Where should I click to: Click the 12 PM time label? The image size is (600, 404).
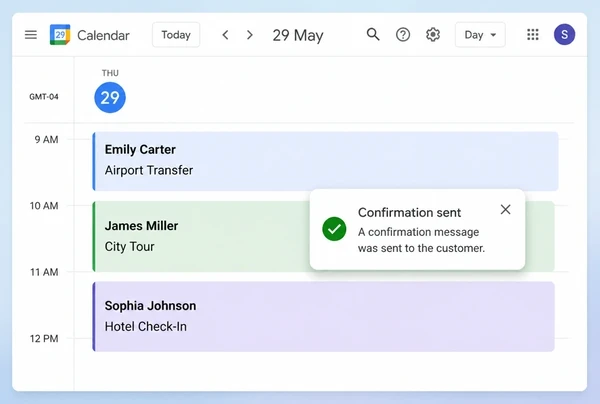[44, 339]
